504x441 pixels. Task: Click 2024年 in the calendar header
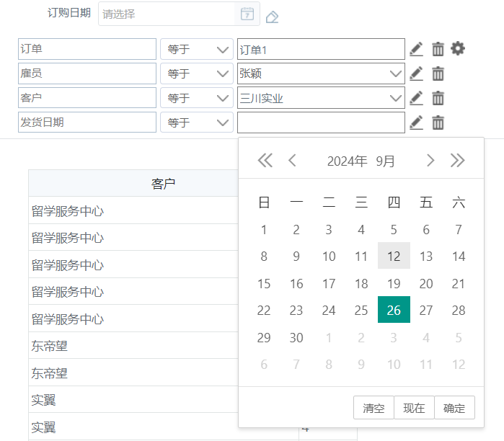(347, 161)
